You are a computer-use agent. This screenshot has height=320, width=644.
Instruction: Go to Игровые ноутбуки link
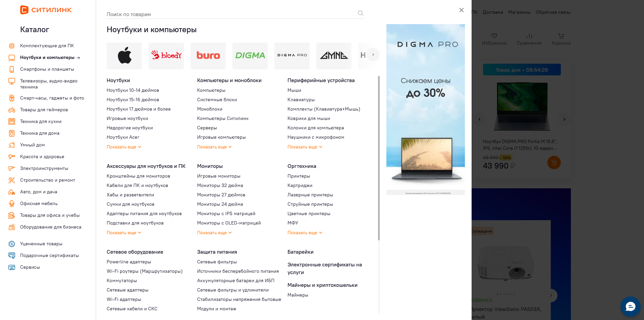[127, 119]
